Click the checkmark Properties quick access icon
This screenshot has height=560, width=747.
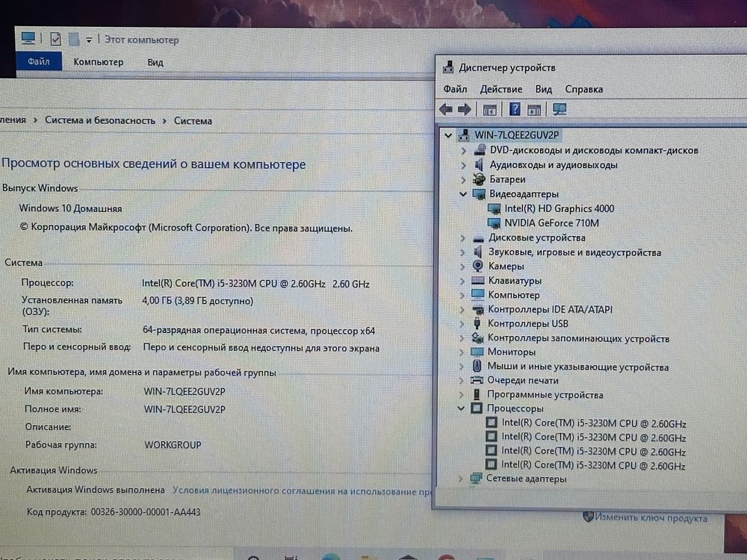55,39
